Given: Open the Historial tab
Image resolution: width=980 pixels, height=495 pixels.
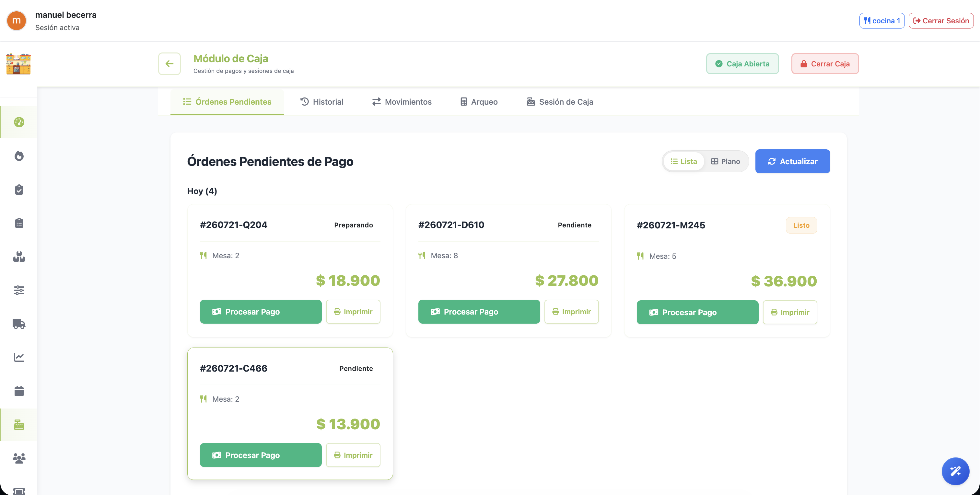Looking at the screenshot, I should coord(322,101).
